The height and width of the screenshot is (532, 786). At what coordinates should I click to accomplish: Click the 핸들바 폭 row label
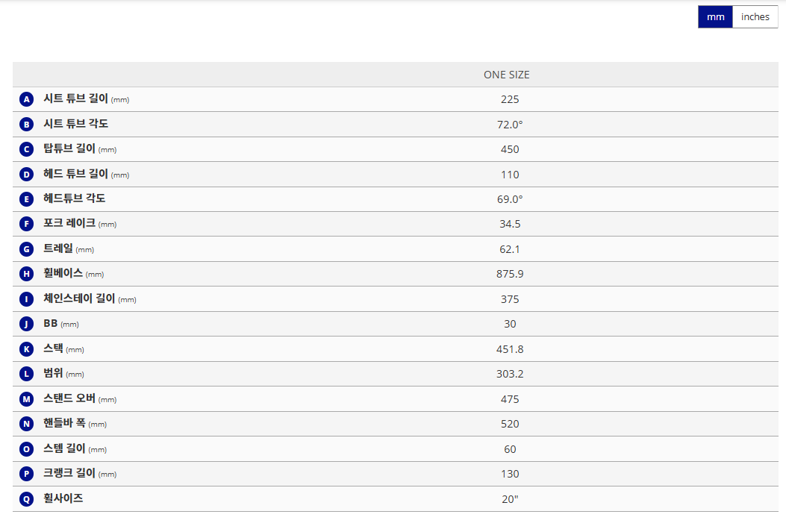click(x=64, y=424)
